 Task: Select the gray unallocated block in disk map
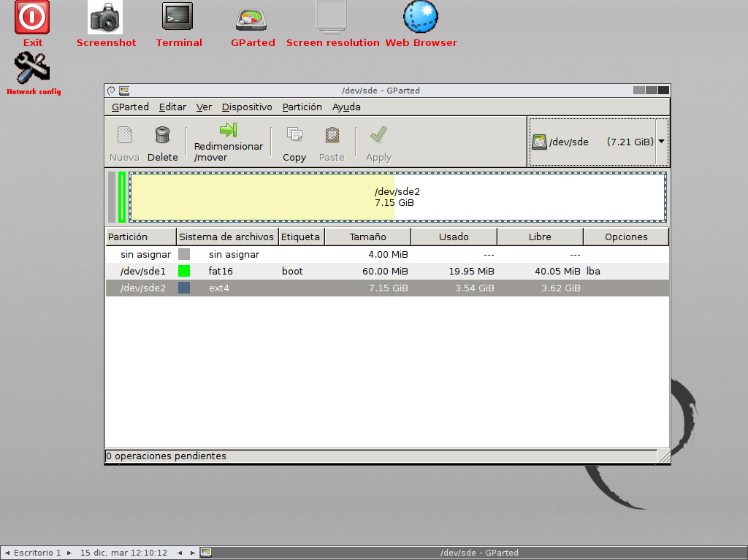coord(112,197)
